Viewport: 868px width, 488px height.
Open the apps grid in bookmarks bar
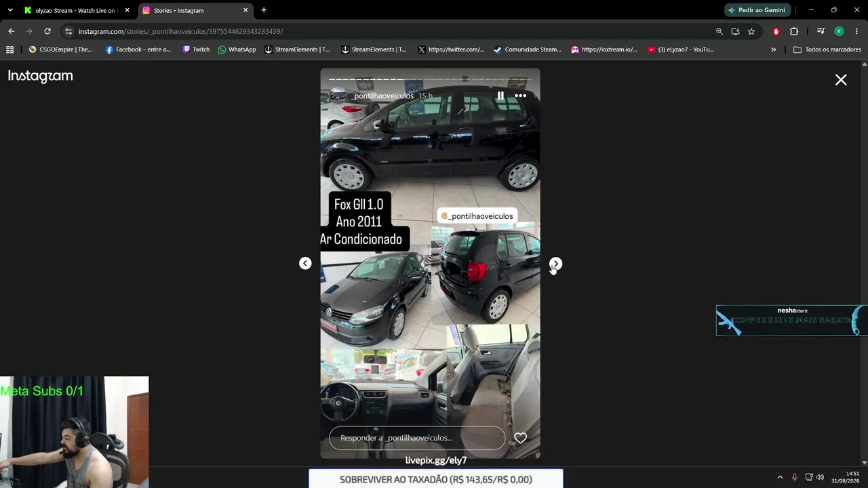[9, 49]
